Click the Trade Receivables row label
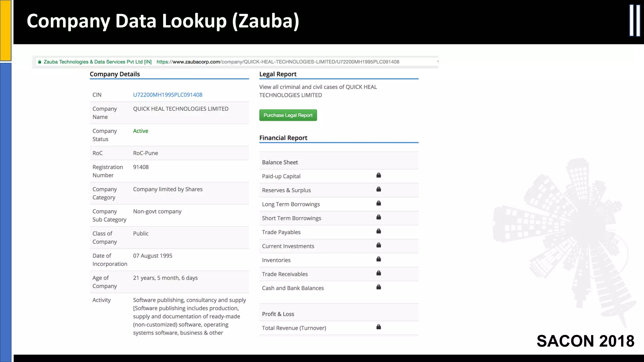 click(x=285, y=274)
